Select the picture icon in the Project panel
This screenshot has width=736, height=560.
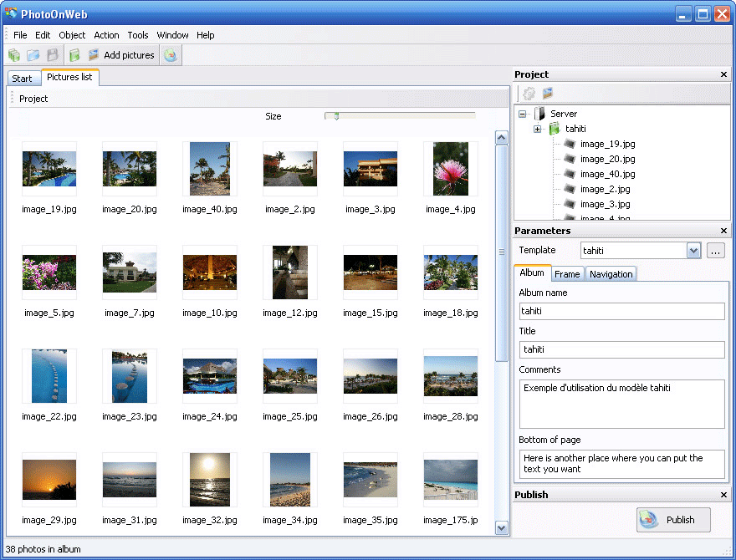pyautogui.click(x=547, y=94)
